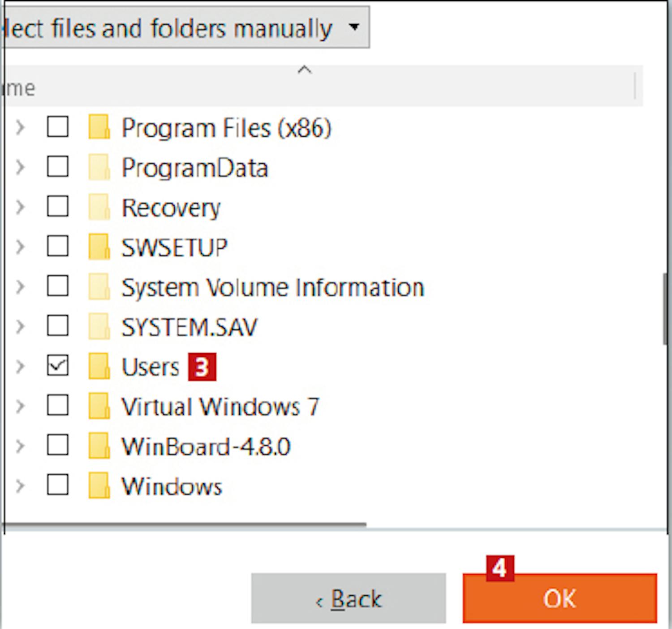Image resolution: width=672 pixels, height=629 pixels.
Task: Check the Windows folder checkbox
Action: coord(58,485)
